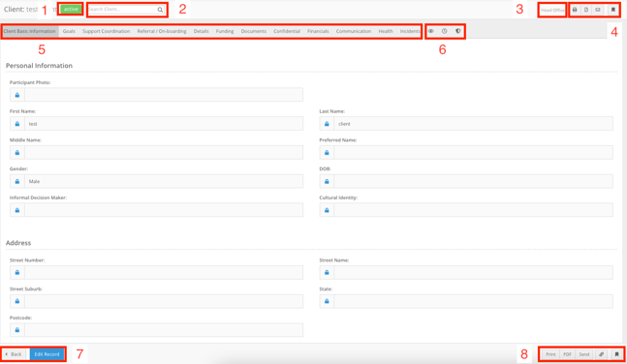Switch to the Goals tab
Viewport: 627px width, 364px height.
click(69, 31)
